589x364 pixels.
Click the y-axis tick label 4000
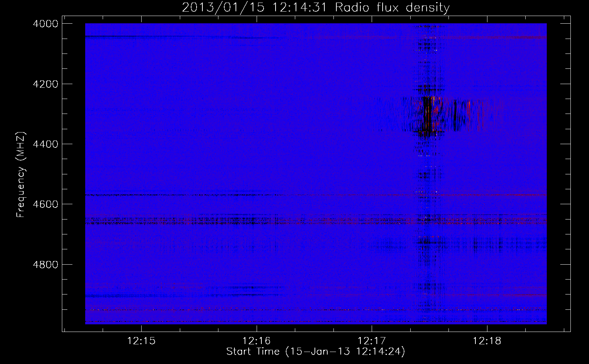(46, 24)
